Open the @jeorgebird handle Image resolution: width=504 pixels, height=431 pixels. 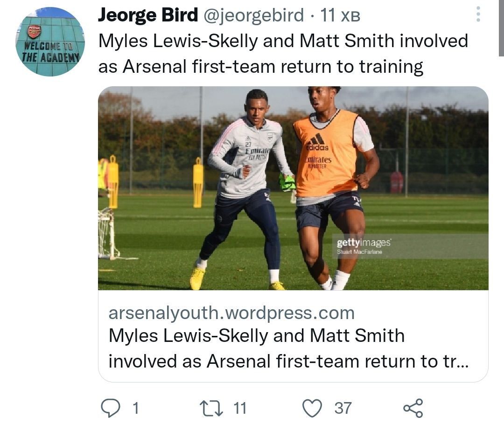[x=253, y=16]
